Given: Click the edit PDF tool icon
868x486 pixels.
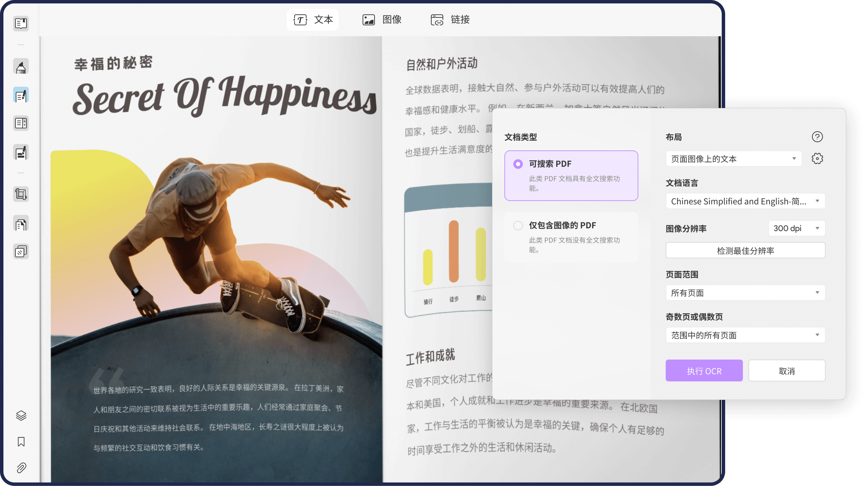Looking at the screenshot, I should click(x=21, y=95).
